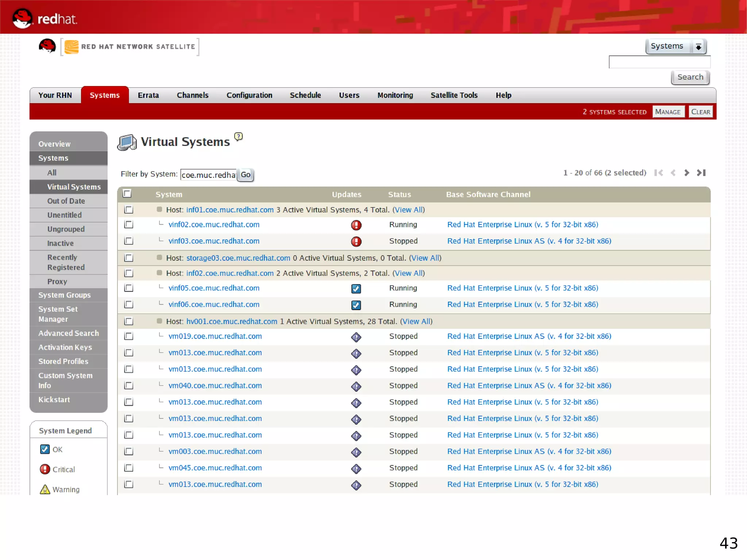Image resolution: width=747 pixels, height=560 pixels.
Task: Check the box for vinf06.coe.muc.redhat.com
Action: coord(129,304)
